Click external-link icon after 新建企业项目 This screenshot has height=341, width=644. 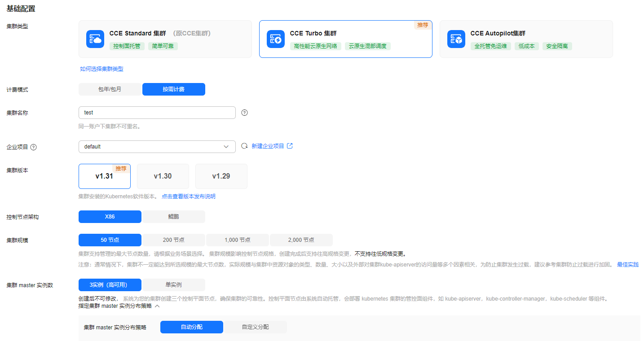290,146
